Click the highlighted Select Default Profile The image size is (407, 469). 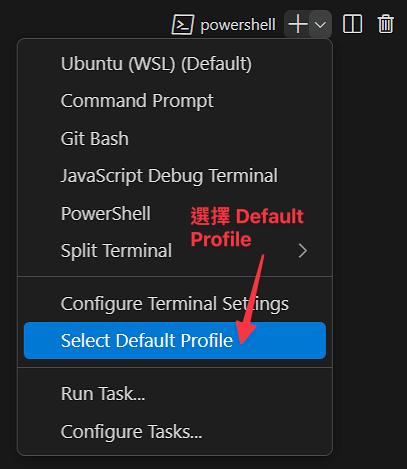tap(175, 340)
